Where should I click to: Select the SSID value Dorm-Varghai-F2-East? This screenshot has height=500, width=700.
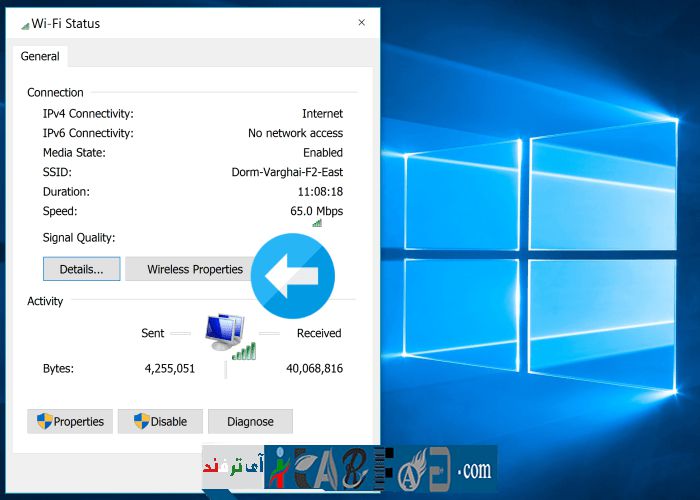[287, 172]
